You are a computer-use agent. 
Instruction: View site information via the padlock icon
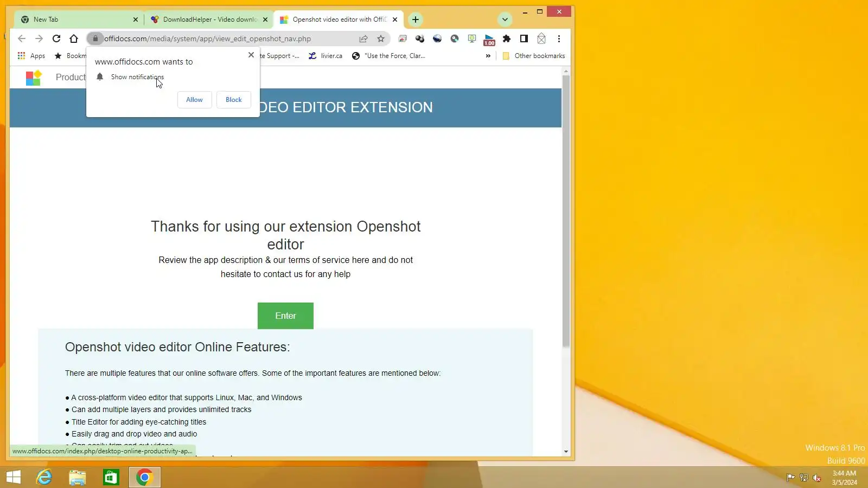tap(95, 38)
